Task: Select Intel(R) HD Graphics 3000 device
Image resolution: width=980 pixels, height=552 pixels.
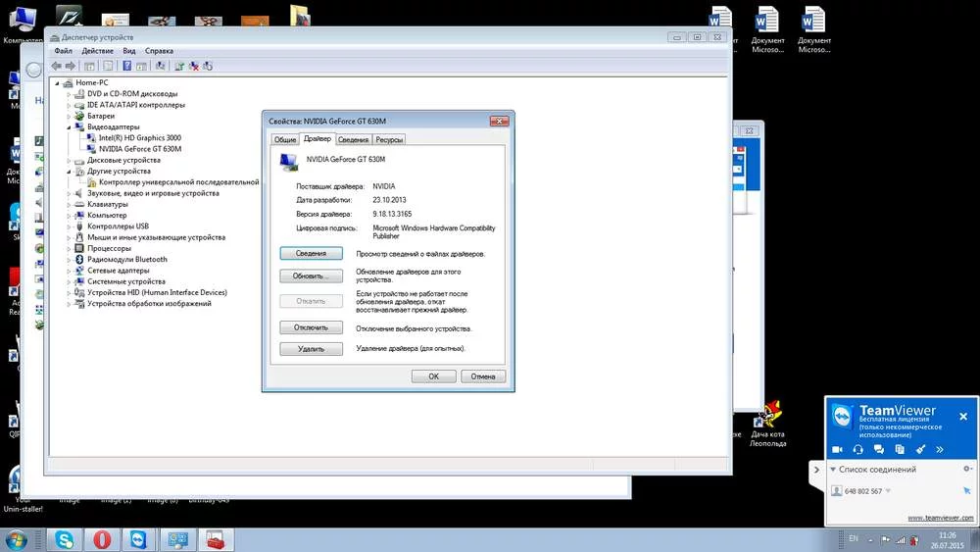Action: coord(140,137)
